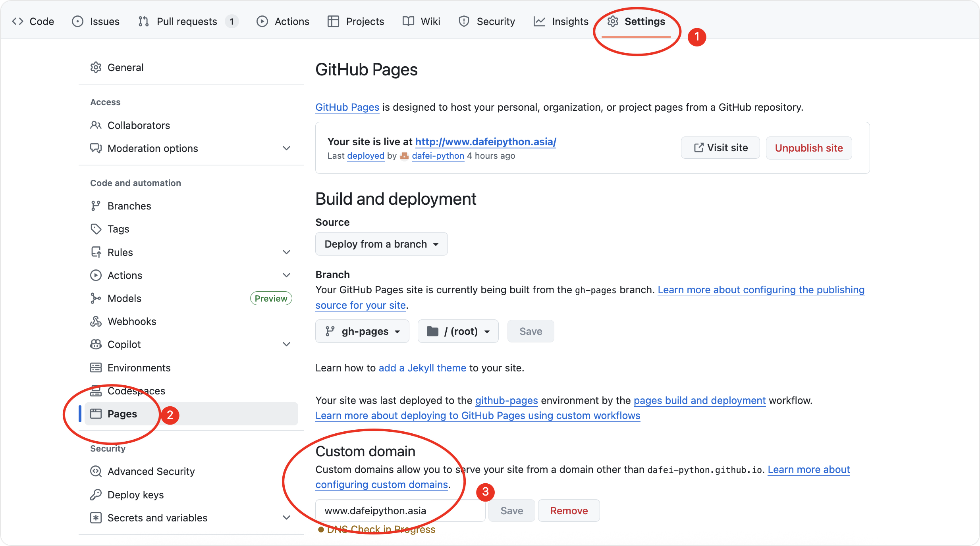Click the Advanced Security shield-search icon
The height and width of the screenshot is (546, 980).
coord(96,471)
